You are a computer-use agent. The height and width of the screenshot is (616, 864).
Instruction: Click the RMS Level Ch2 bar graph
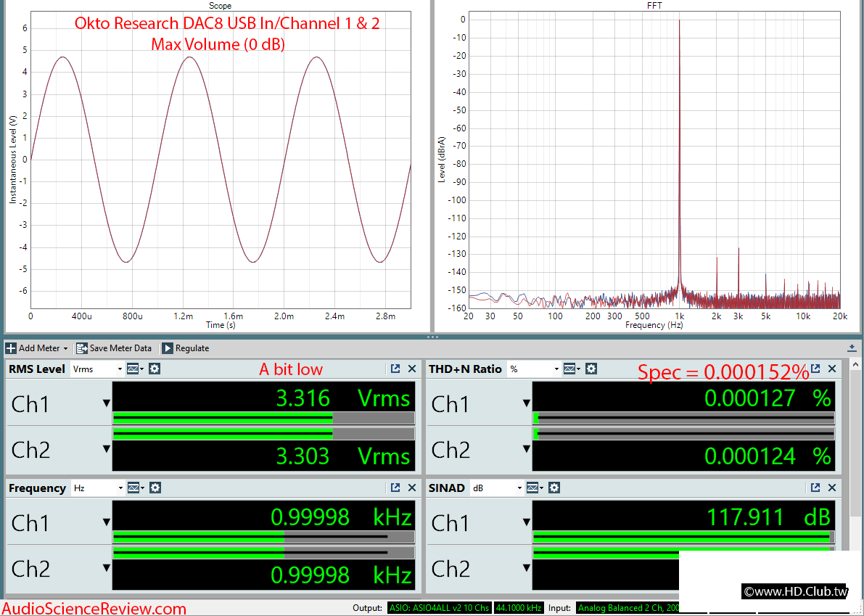tap(263, 434)
